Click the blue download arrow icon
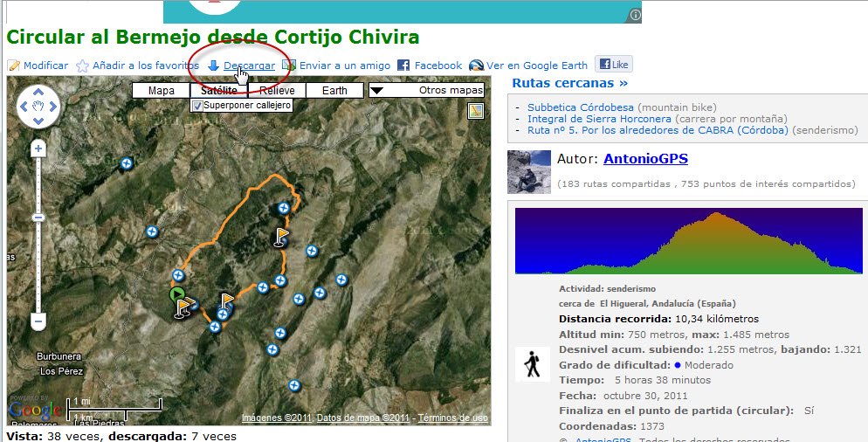 coord(214,66)
